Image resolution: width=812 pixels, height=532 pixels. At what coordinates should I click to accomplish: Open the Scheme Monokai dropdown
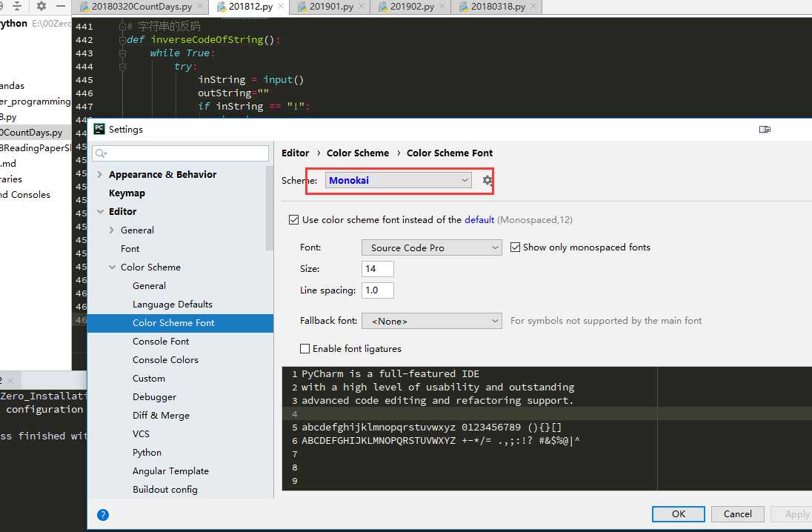pos(399,180)
